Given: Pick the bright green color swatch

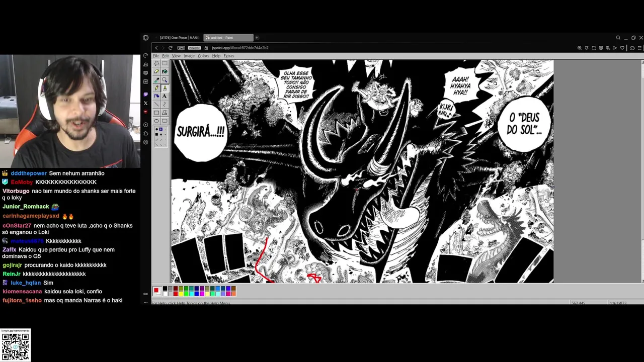Looking at the screenshot, I should (186, 294).
